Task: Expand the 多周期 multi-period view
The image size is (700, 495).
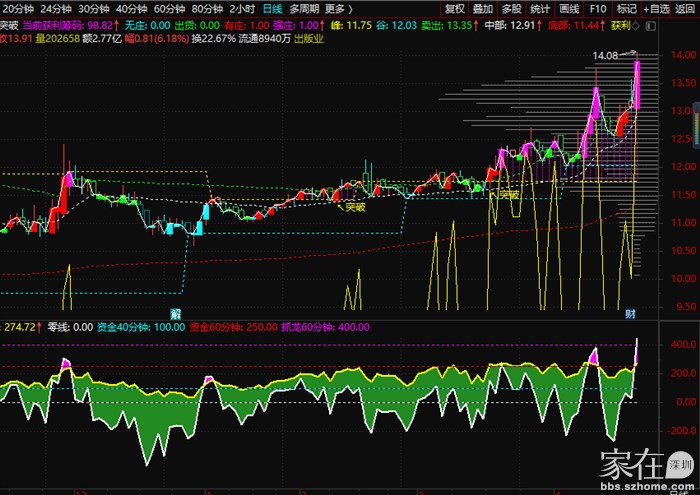Action: tap(304, 7)
